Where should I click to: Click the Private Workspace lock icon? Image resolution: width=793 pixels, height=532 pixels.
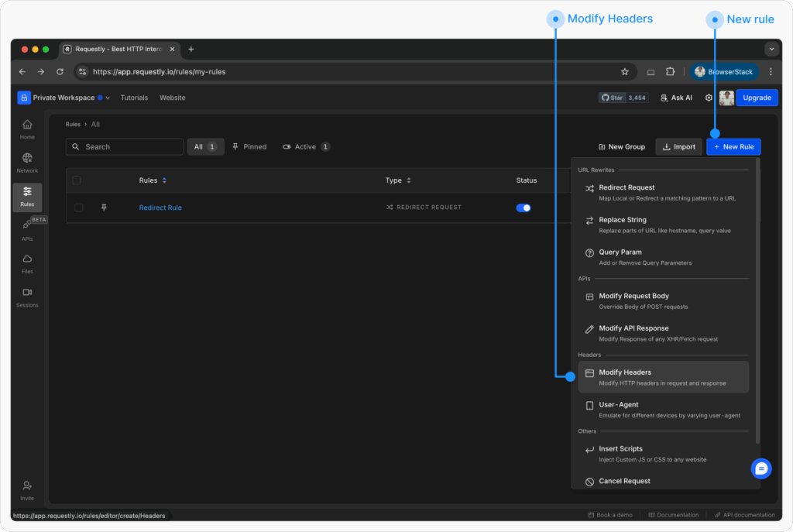[24, 98]
